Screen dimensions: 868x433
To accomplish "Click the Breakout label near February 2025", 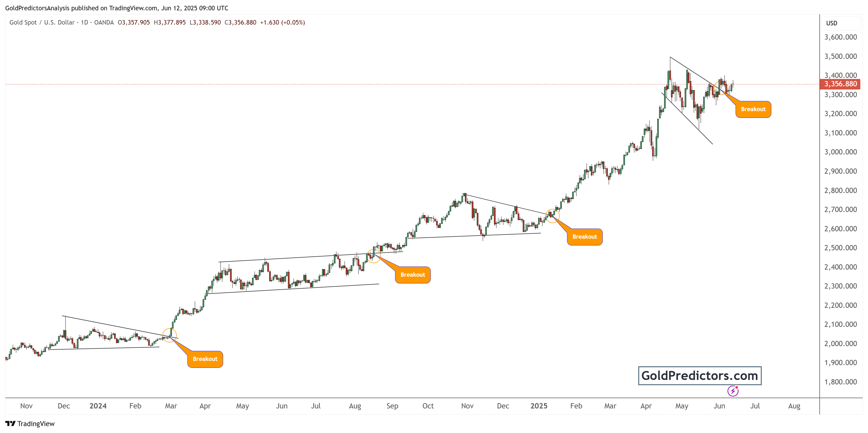I will (585, 237).
